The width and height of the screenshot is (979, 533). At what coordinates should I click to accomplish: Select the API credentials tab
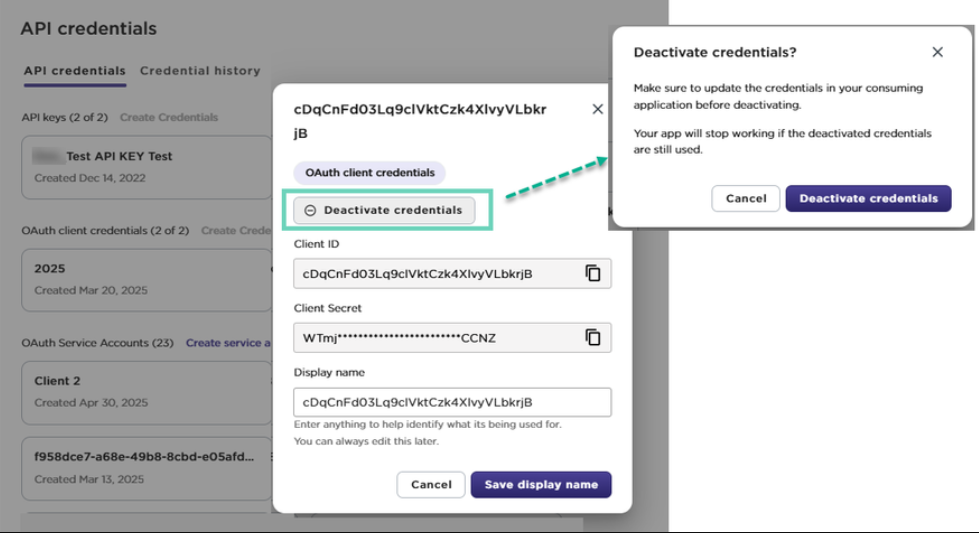[74, 71]
